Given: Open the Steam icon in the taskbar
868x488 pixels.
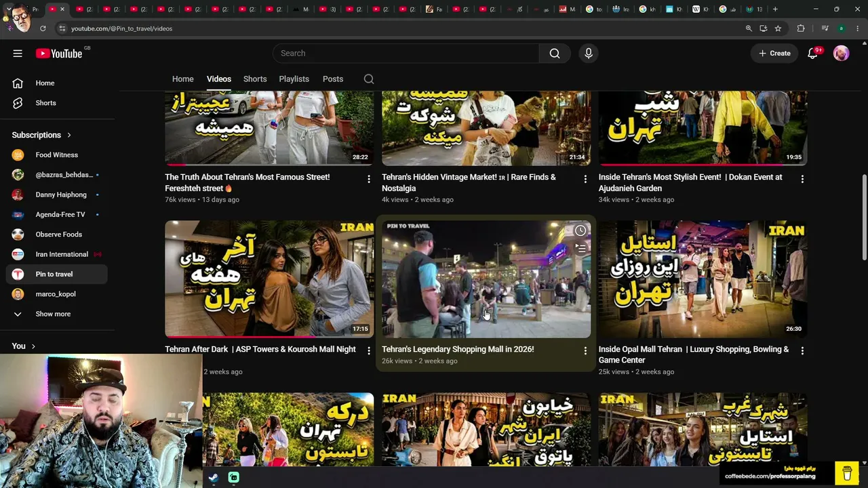Looking at the screenshot, I should tap(213, 477).
